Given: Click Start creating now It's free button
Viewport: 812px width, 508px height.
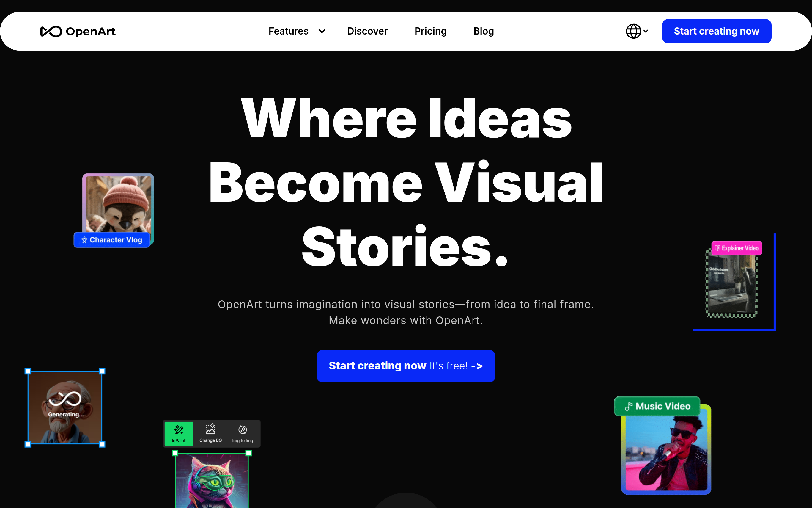Looking at the screenshot, I should 405,366.
